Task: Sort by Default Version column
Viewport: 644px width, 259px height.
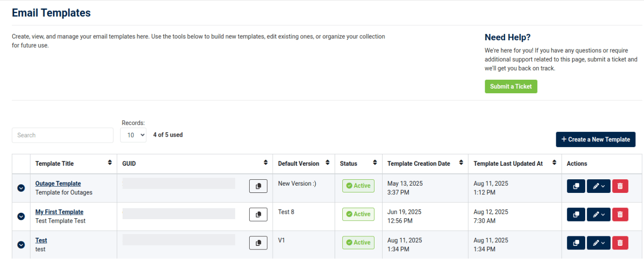Action: point(327,163)
